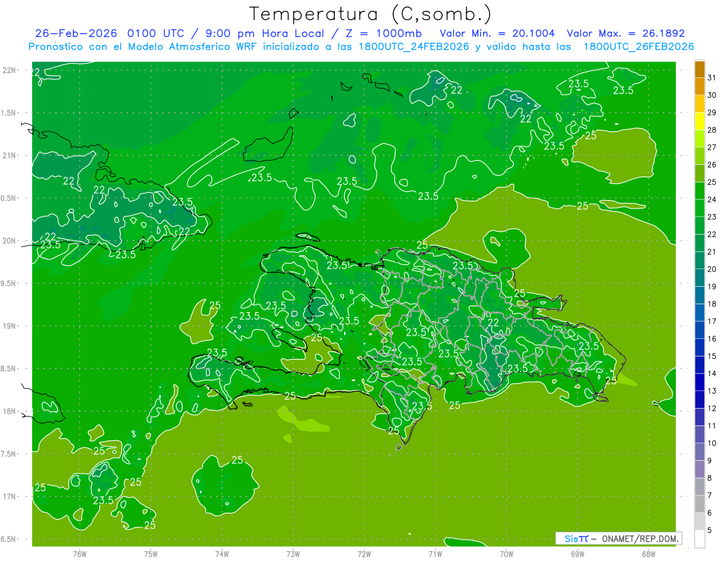Screen dimensions: 728x562
Task: Click the '1800UTC_24FEB2026' initialization time
Action: pyautogui.click(x=413, y=47)
